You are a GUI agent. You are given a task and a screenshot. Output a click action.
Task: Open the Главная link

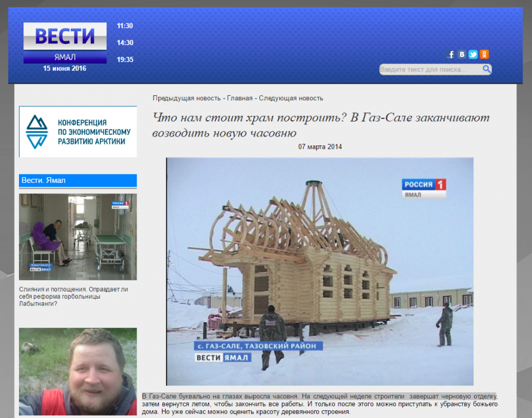pos(240,98)
